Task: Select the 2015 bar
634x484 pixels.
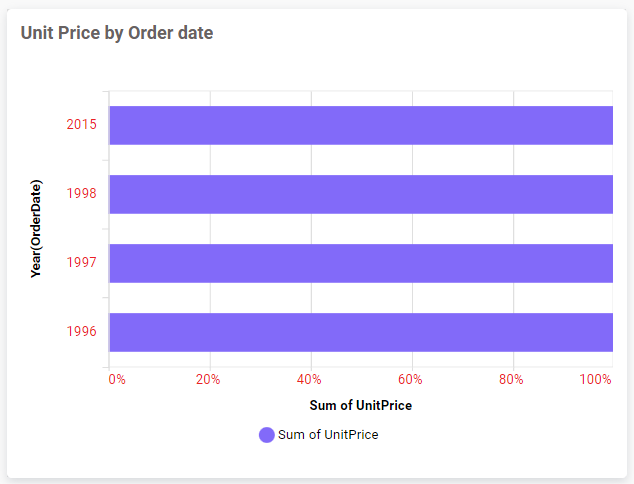Action: point(360,125)
